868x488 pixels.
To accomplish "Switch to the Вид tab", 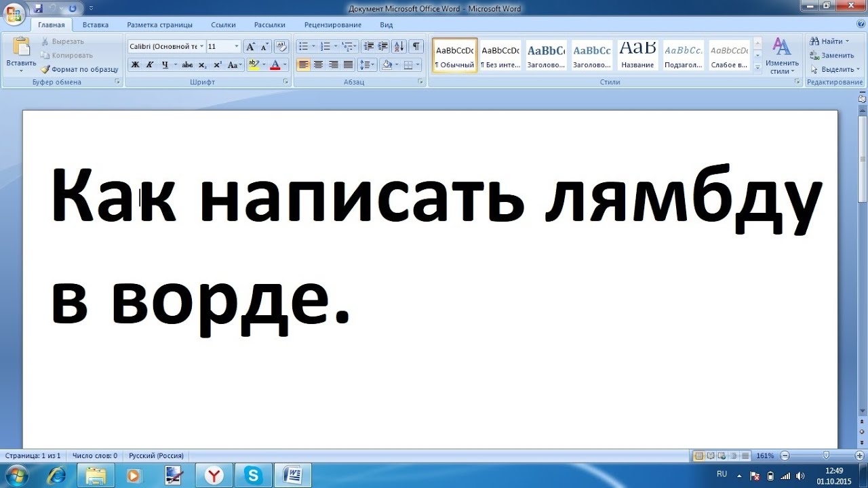I will [x=387, y=25].
